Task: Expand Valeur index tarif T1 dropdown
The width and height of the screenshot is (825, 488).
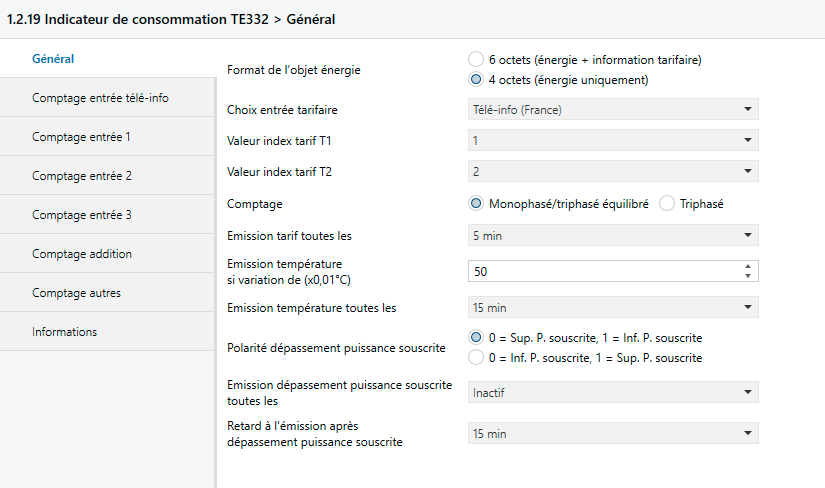Action: tap(613, 141)
